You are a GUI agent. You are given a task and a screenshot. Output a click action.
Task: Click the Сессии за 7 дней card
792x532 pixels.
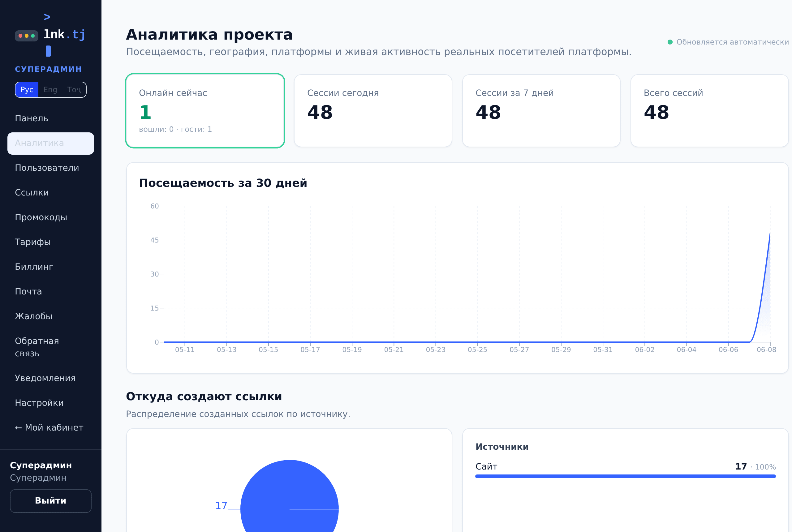(x=541, y=111)
